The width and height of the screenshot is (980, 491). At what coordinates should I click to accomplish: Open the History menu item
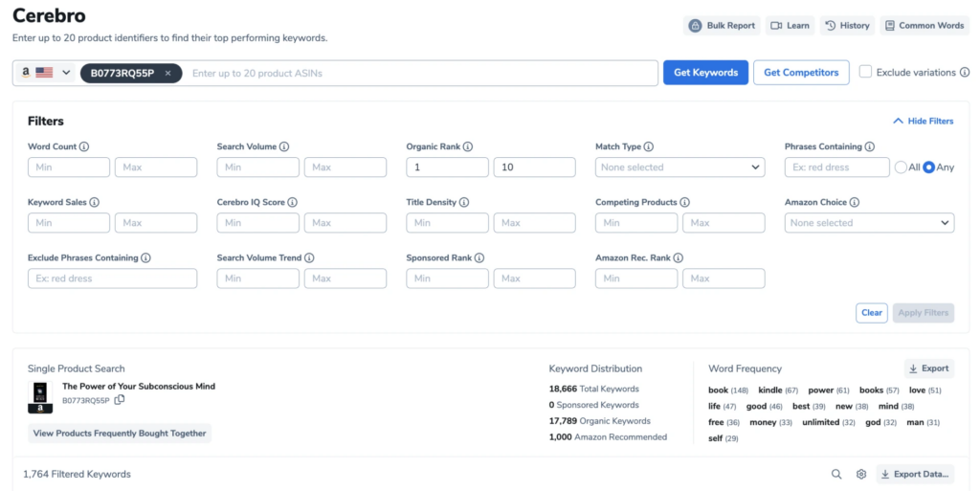847,26
